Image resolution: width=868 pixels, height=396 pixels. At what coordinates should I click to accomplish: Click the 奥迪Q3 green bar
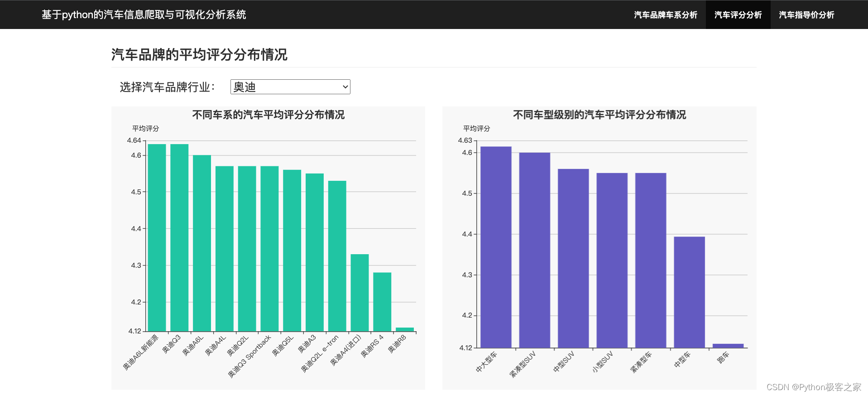(x=179, y=238)
